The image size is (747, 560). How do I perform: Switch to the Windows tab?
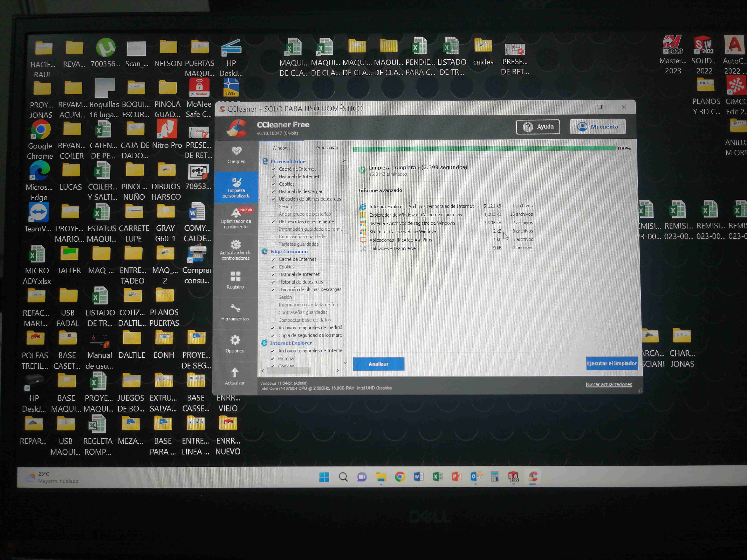pos(281,148)
